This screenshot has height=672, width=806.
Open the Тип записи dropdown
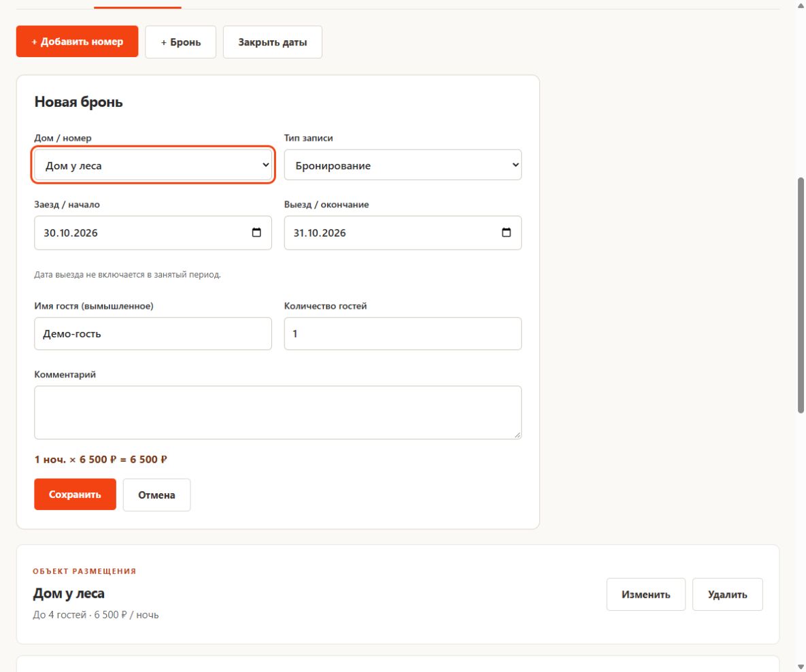[403, 165]
